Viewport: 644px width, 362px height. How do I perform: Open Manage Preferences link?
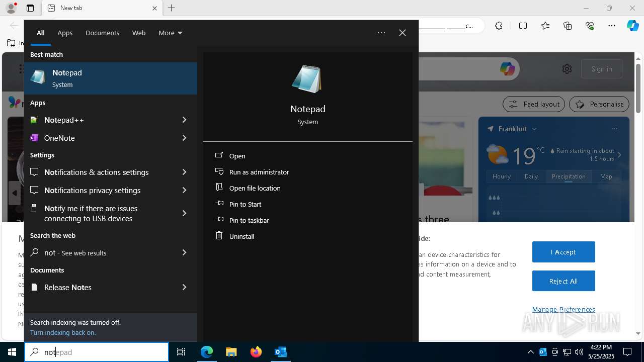coord(563,309)
